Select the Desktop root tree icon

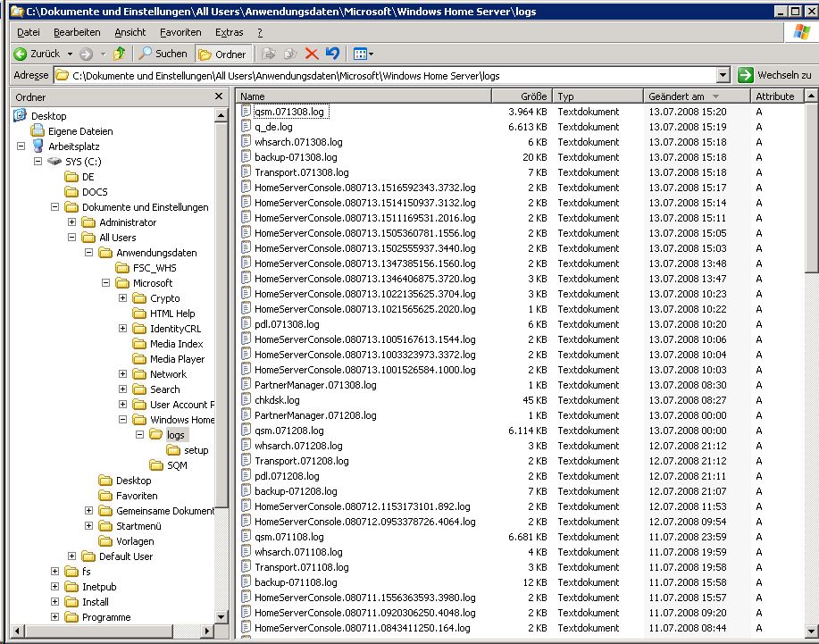(x=20, y=115)
